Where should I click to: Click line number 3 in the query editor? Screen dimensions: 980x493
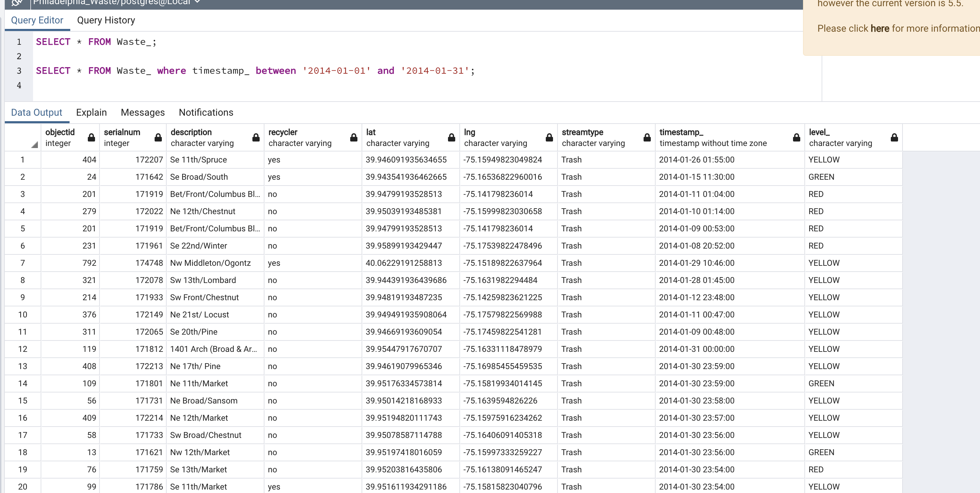click(19, 71)
